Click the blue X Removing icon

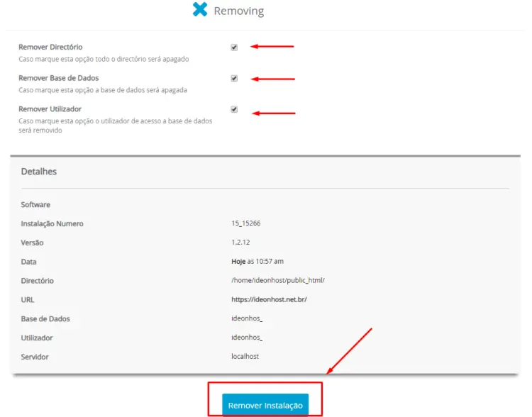[x=201, y=10]
